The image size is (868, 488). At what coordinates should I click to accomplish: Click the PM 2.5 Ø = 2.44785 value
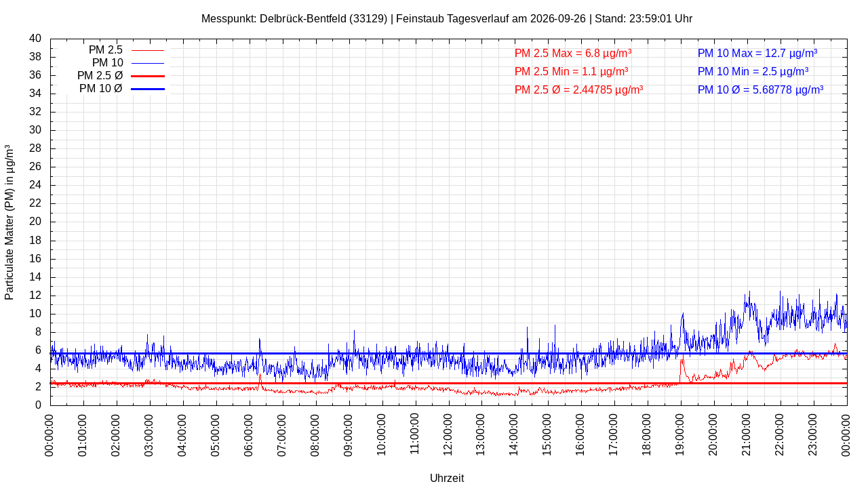pos(578,89)
